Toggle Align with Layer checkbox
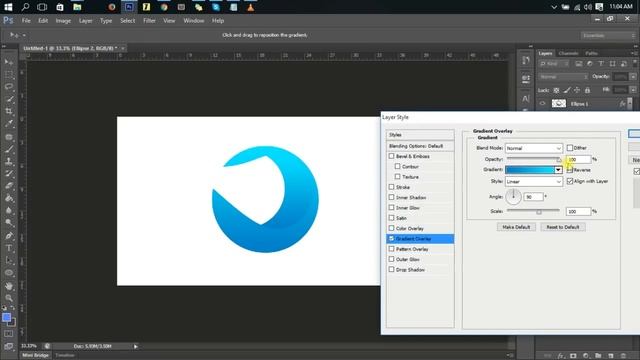Screen dimensions: 640x360 (x=570, y=181)
